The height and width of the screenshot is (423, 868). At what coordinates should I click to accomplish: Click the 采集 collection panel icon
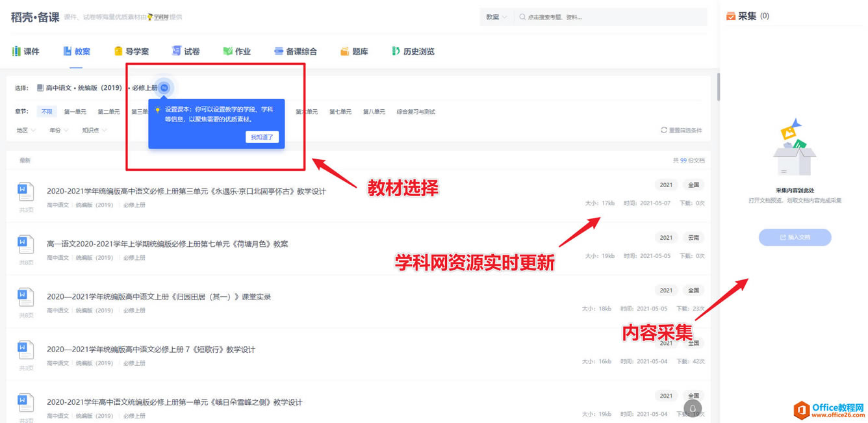tap(731, 16)
